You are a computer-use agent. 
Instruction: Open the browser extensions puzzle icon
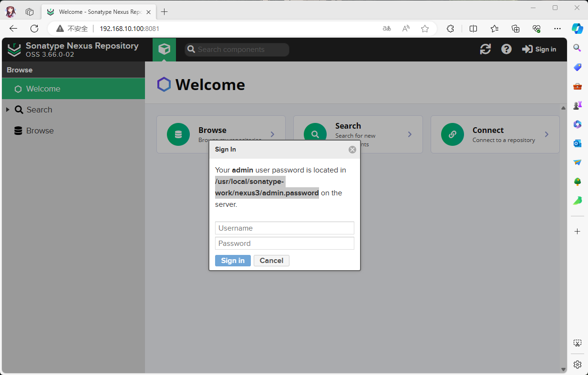point(450,29)
